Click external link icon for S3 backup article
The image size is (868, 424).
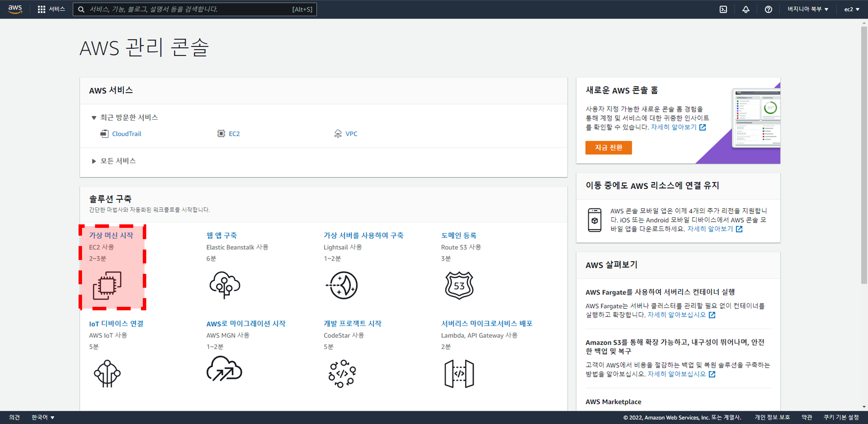click(712, 374)
